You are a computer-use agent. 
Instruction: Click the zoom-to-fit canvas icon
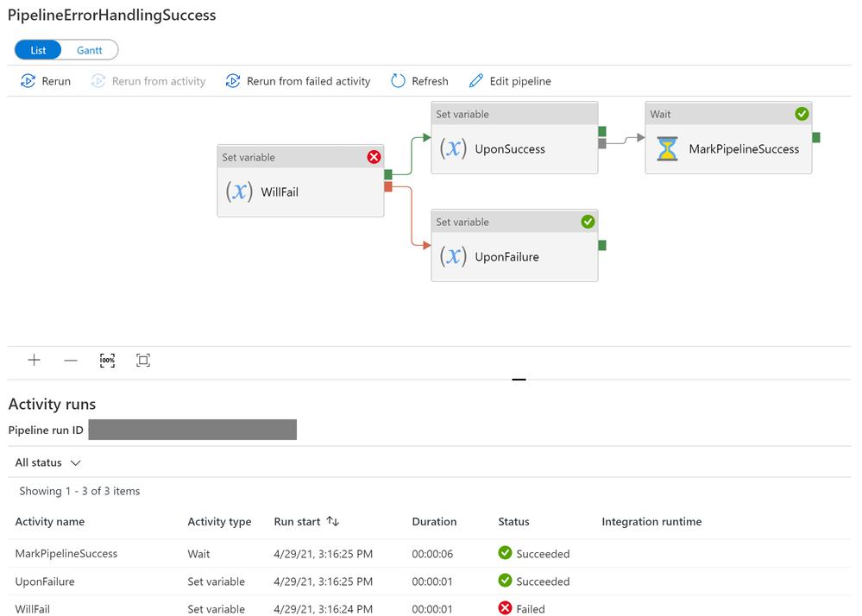143,361
